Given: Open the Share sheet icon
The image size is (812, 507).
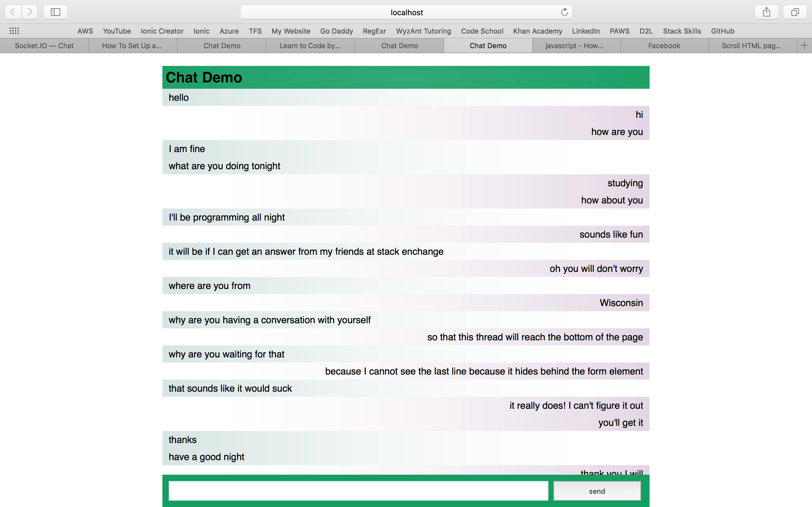Looking at the screenshot, I should pos(766,12).
